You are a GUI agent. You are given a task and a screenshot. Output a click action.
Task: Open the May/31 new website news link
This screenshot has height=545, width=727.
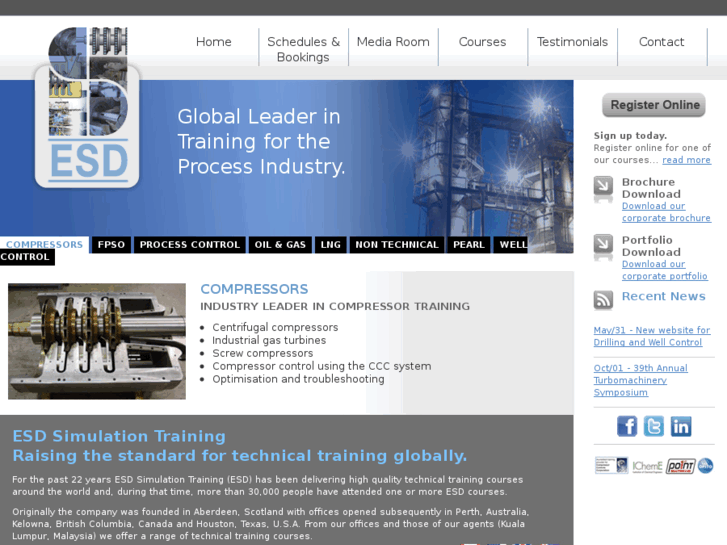pos(651,336)
